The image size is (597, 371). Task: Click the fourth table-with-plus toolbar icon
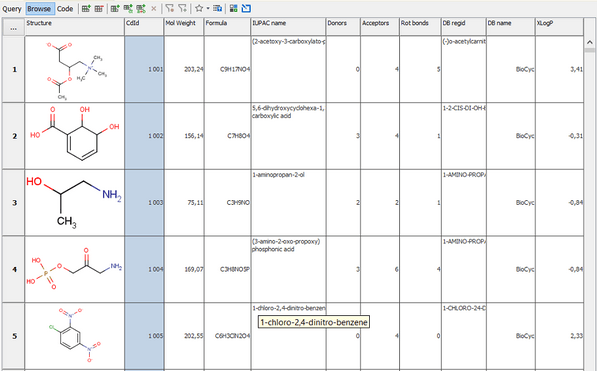(x=128, y=8)
